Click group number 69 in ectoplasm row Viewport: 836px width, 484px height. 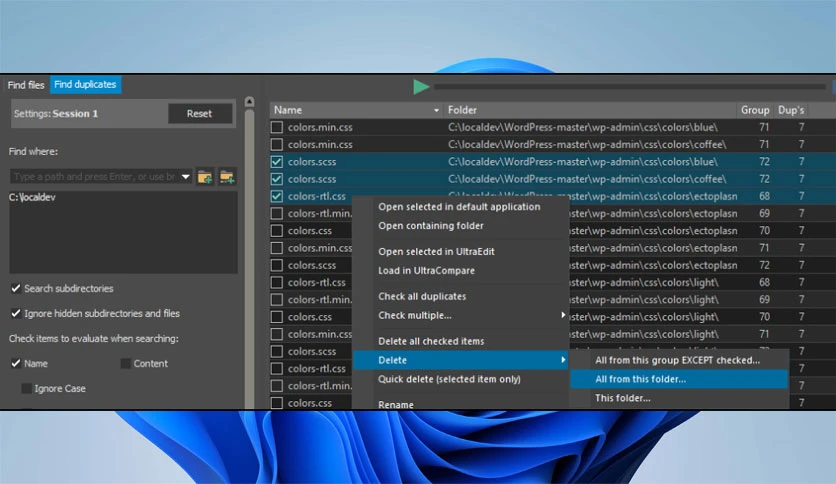pyautogui.click(x=765, y=214)
